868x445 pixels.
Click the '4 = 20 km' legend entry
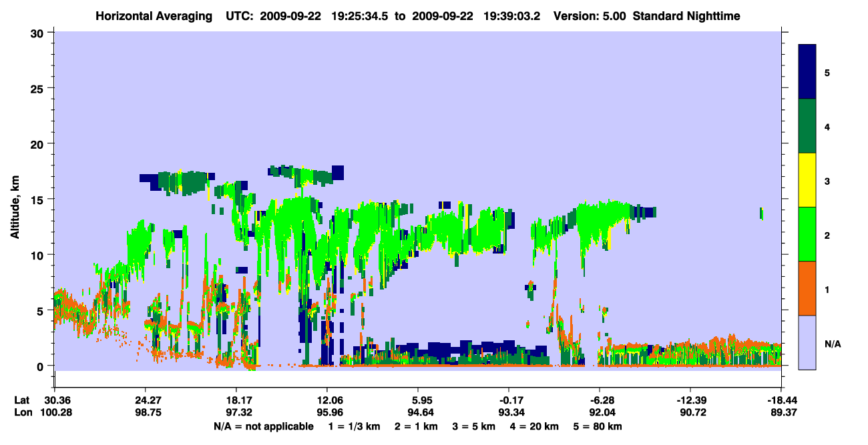click(533, 426)
